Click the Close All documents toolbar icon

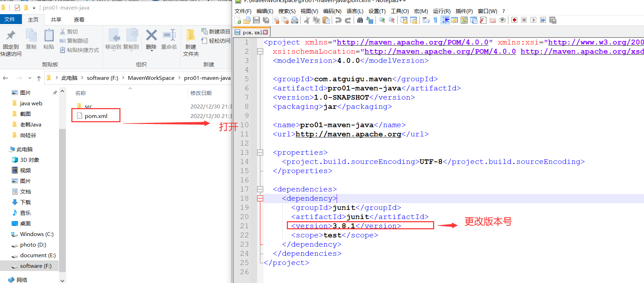coord(285,20)
